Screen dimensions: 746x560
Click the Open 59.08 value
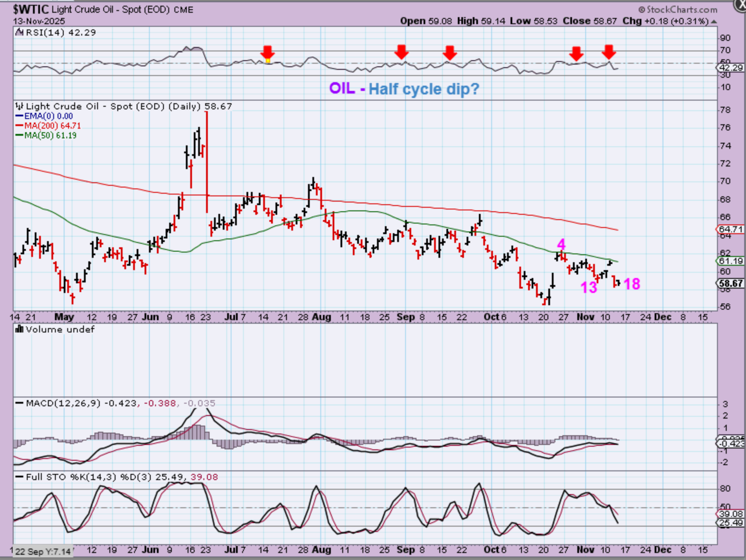pyautogui.click(x=426, y=21)
